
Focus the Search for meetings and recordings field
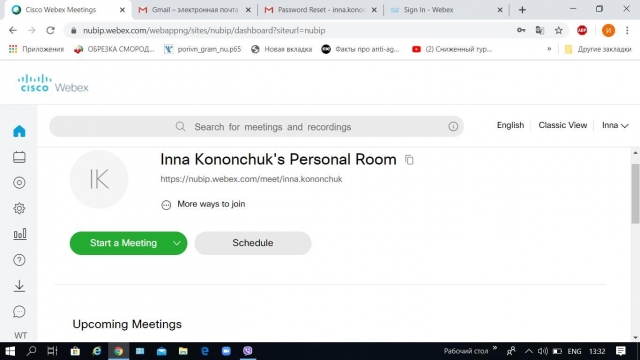256,127
